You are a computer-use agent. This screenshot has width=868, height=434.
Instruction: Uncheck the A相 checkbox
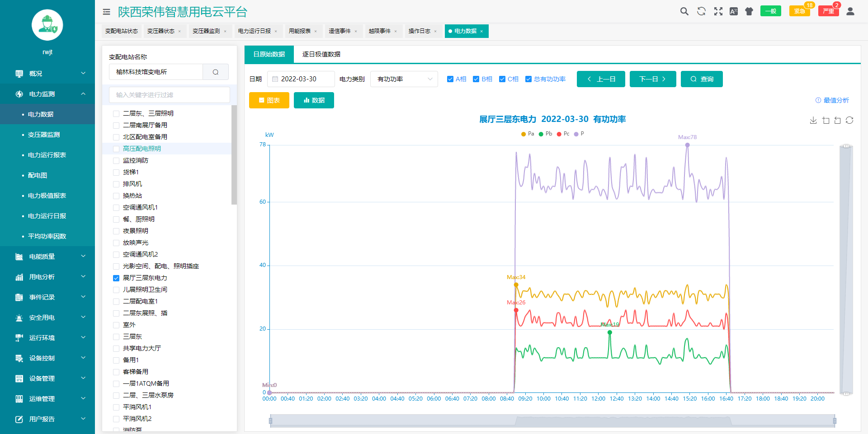[x=450, y=79]
